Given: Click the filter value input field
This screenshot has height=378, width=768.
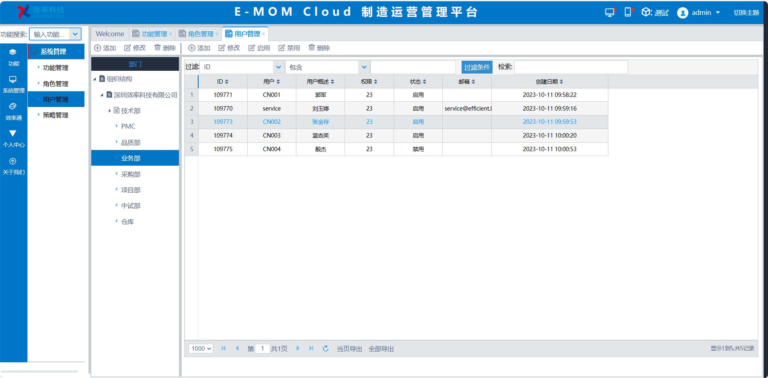Looking at the screenshot, I should [x=413, y=67].
